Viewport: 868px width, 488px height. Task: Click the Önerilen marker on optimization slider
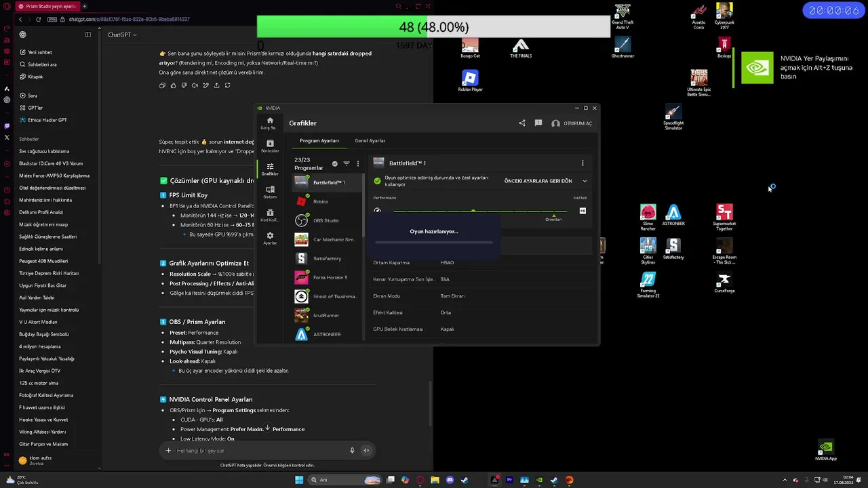pos(553,218)
